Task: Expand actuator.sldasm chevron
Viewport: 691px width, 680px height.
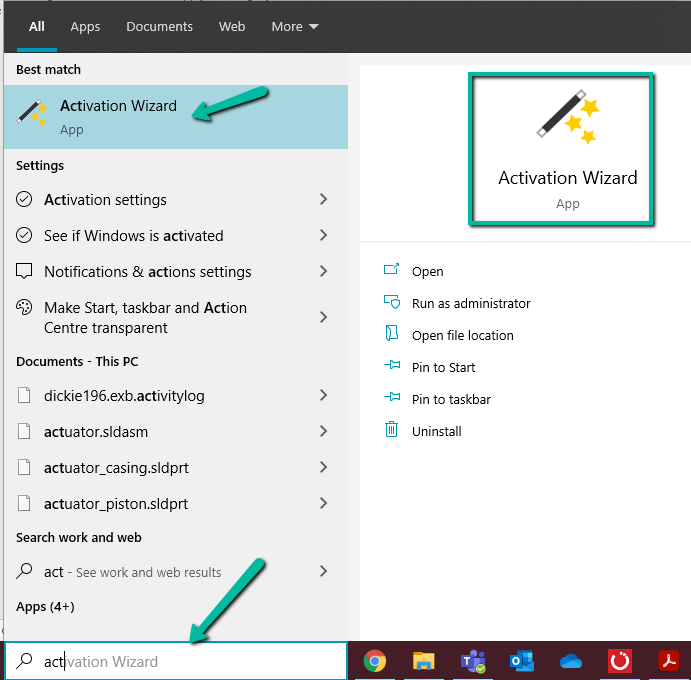Action: point(323,431)
